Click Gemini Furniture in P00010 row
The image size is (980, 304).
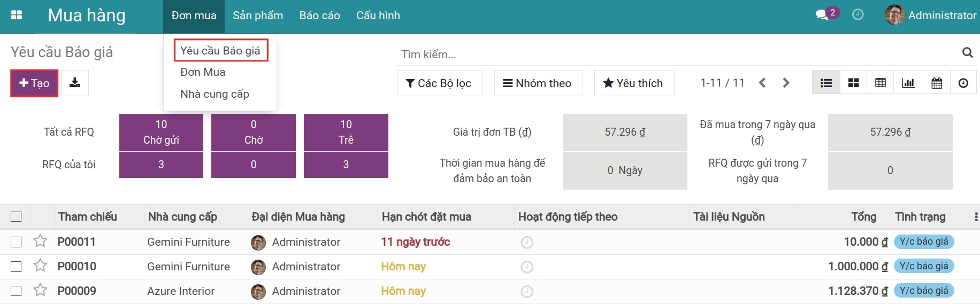[x=188, y=267]
